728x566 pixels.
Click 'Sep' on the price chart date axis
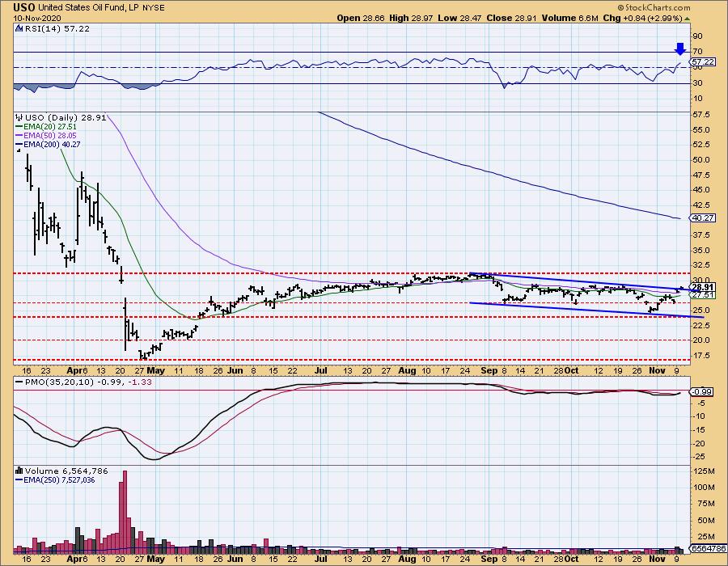coord(489,370)
